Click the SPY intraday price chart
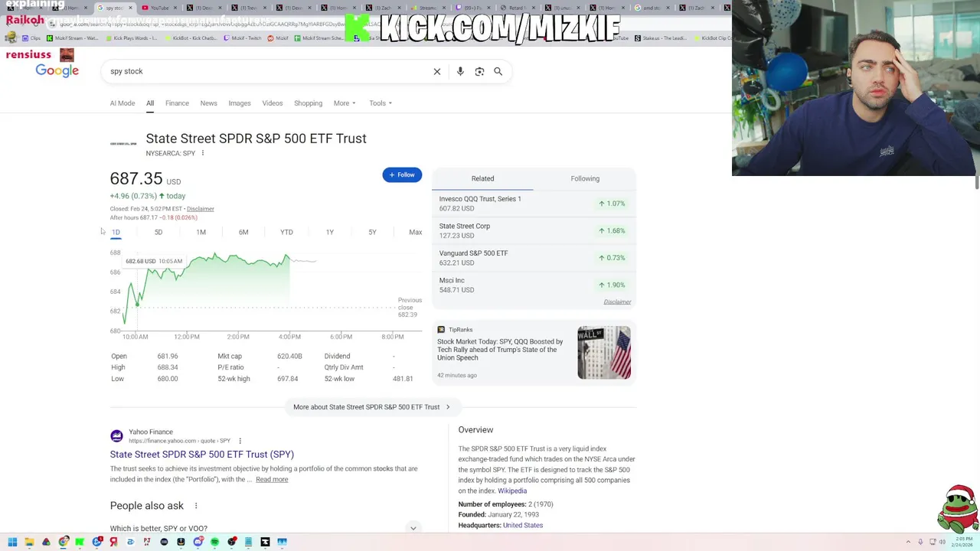Screen dimensions: 980x551 266,292
